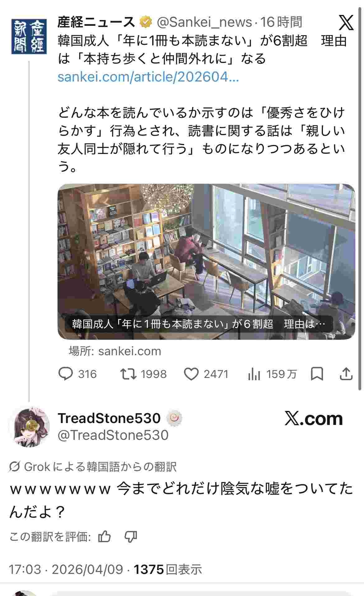Bookmark the quoted Sankei post
Image resolution: width=364 pixels, height=596 pixels.
317,374
